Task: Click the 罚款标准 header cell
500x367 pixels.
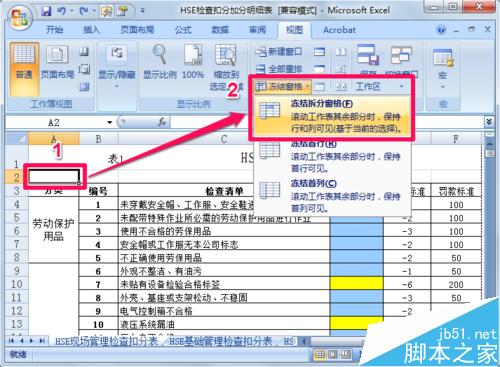Action: pyautogui.click(x=456, y=191)
